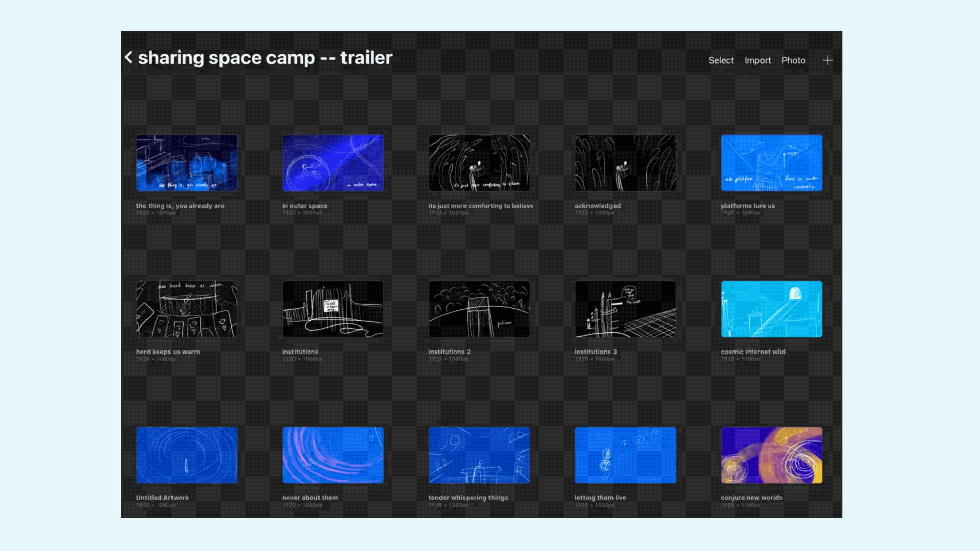Open 'the thing is, you already are' artwork

coord(187,163)
